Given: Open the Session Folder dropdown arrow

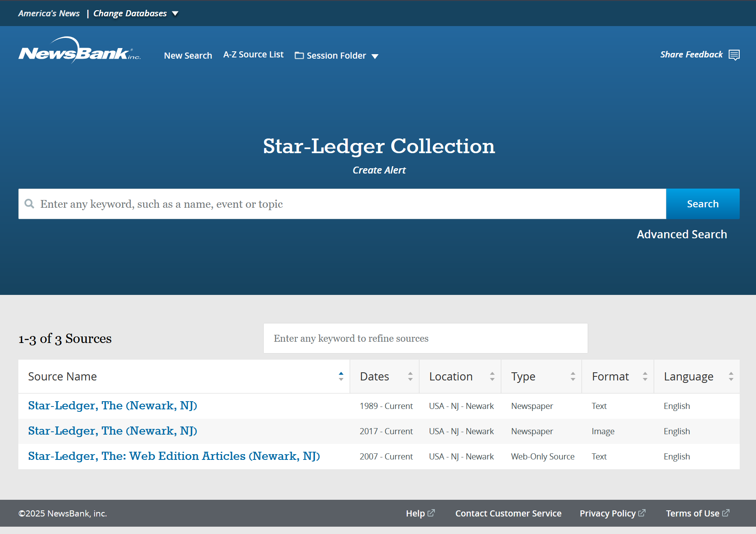Looking at the screenshot, I should coord(375,56).
